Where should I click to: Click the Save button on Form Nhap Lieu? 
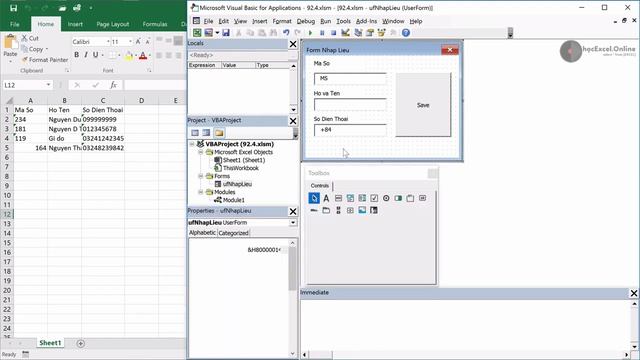coord(423,105)
